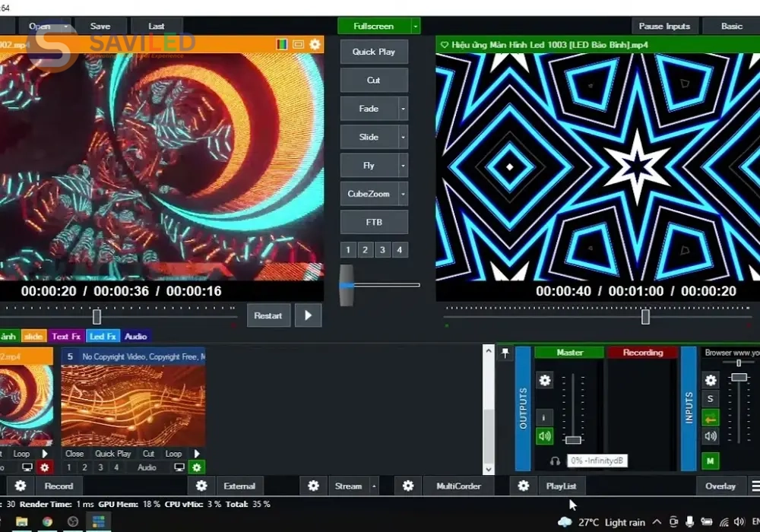Pin the audio mixer panel

[505, 353]
